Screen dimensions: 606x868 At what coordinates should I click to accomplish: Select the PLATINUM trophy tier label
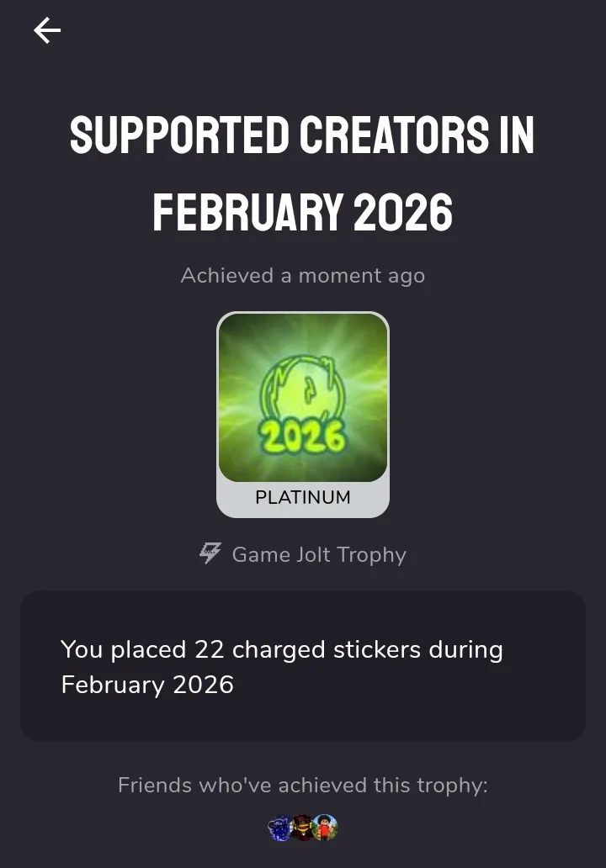pos(303,497)
